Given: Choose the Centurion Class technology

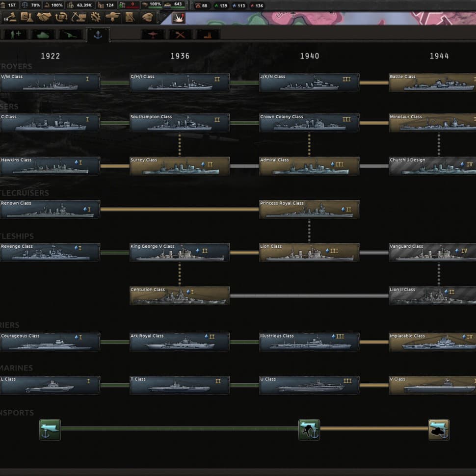Looking at the screenshot, I should coord(179,296).
